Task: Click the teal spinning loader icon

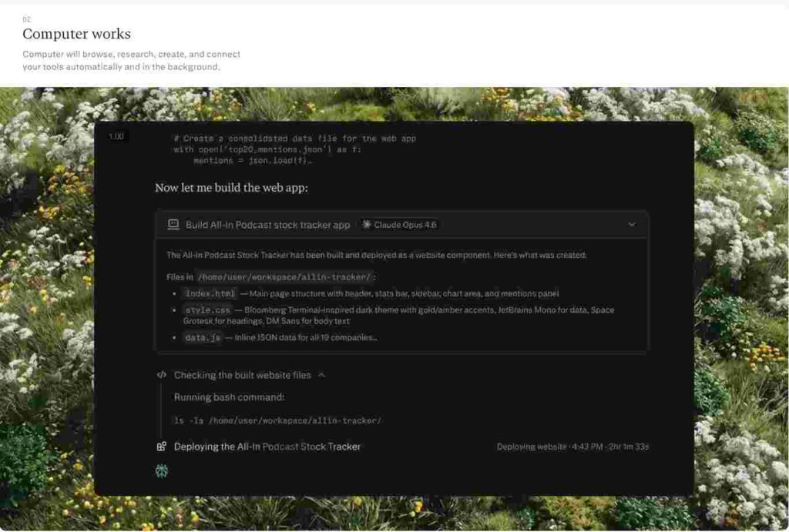Action: tap(162, 470)
